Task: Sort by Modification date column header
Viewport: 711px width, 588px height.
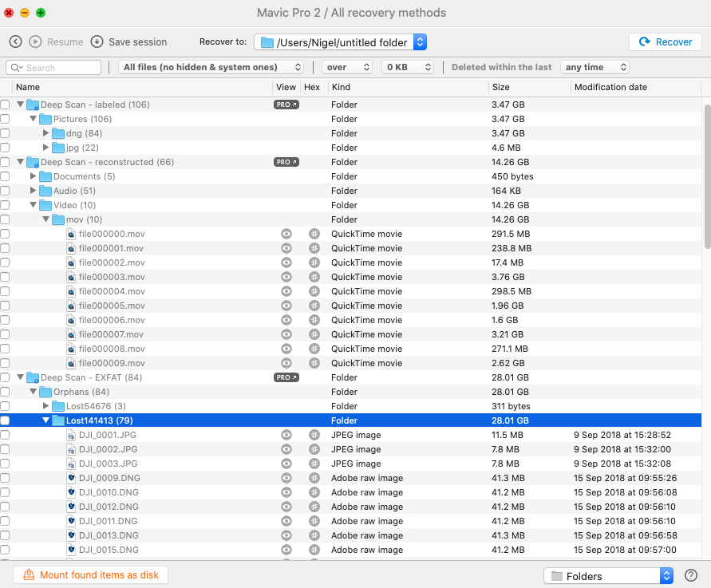Action: [x=610, y=87]
